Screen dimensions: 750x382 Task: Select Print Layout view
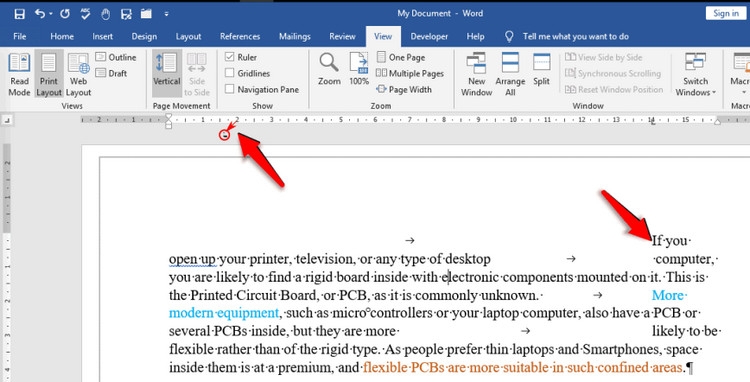point(49,74)
